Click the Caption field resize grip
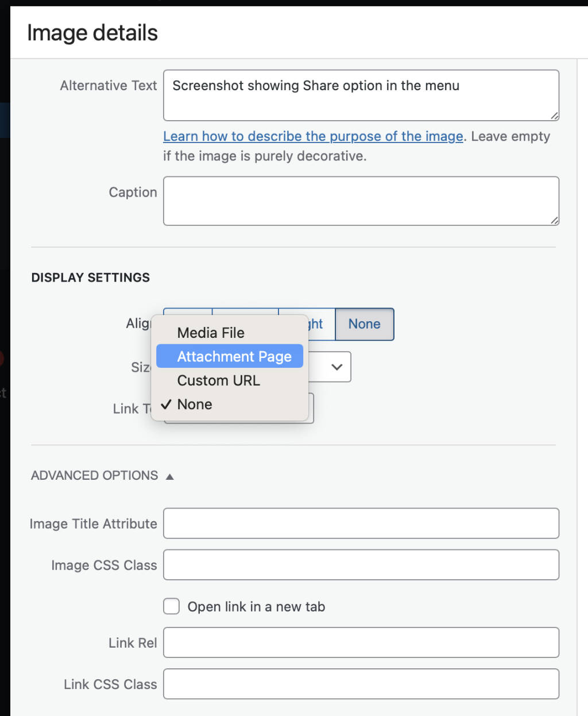588x716 pixels. [554, 220]
